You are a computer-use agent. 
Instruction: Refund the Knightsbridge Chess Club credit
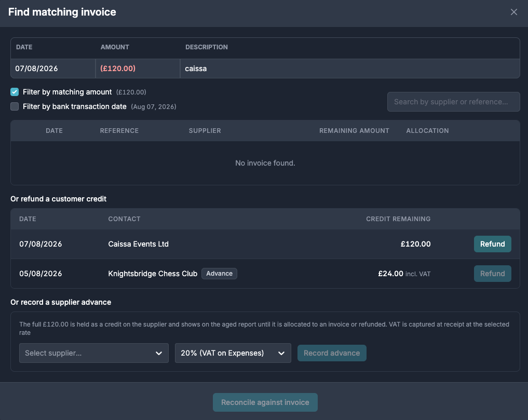click(492, 274)
